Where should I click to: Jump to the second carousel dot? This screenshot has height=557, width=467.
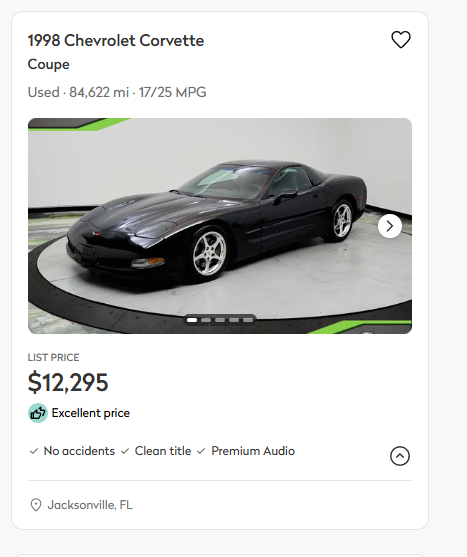[x=206, y=320]
